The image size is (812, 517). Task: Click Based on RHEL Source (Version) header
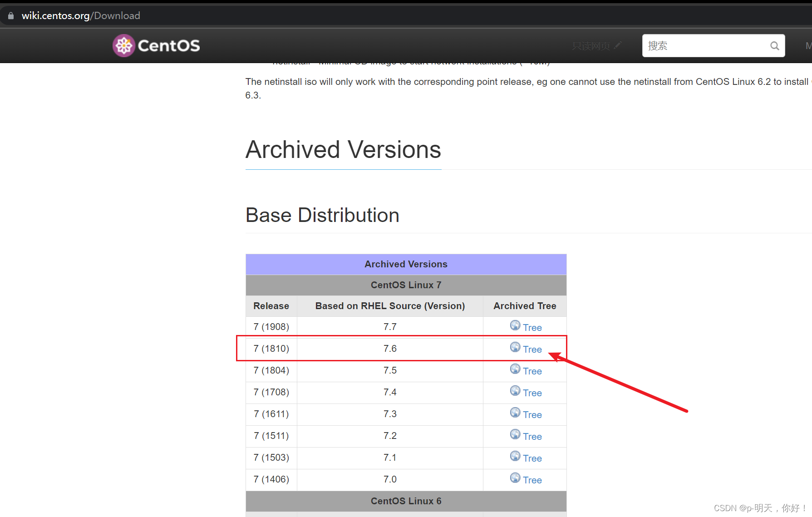[390, 306]
